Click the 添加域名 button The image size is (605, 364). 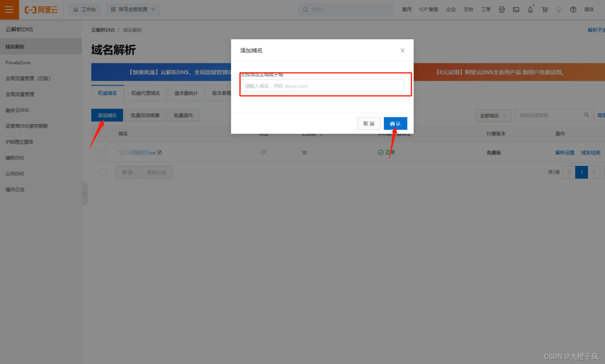(107, 115)
